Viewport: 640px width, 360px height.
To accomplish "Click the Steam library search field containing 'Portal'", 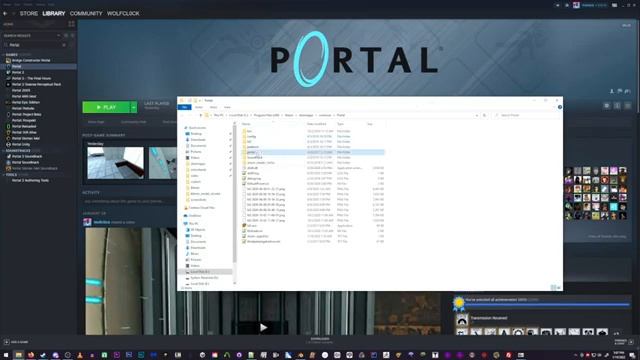I will click(x=35, y=45).
